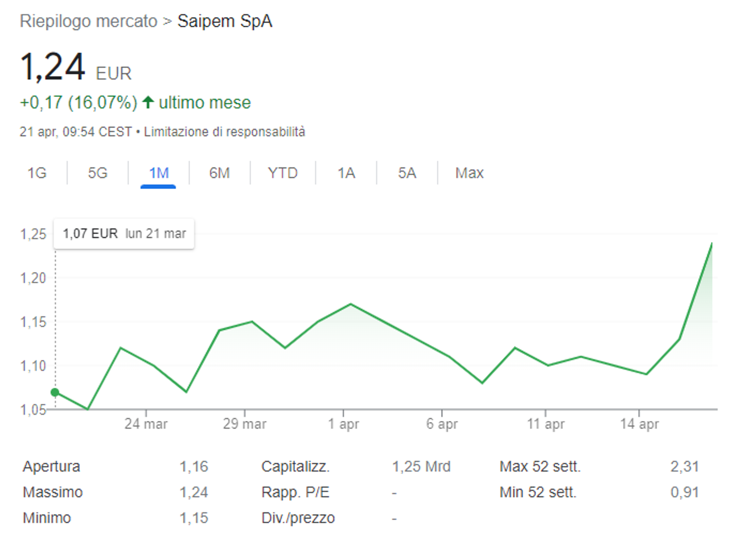Click the EUR currency label

coord(114,74)
